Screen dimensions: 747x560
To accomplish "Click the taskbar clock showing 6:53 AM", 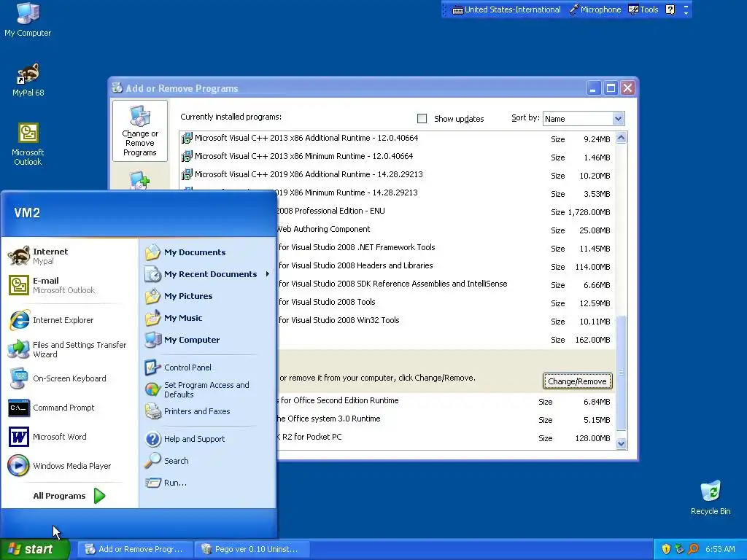I will [720, 549].
